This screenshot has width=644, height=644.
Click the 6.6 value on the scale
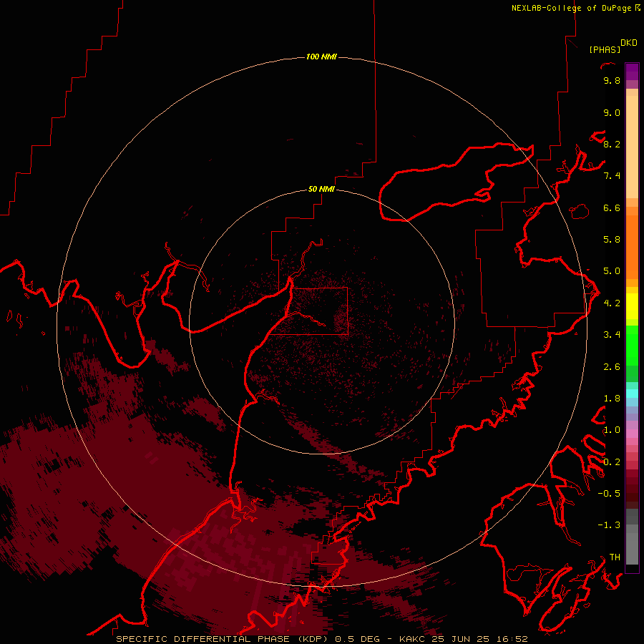[x=612, y=208]
